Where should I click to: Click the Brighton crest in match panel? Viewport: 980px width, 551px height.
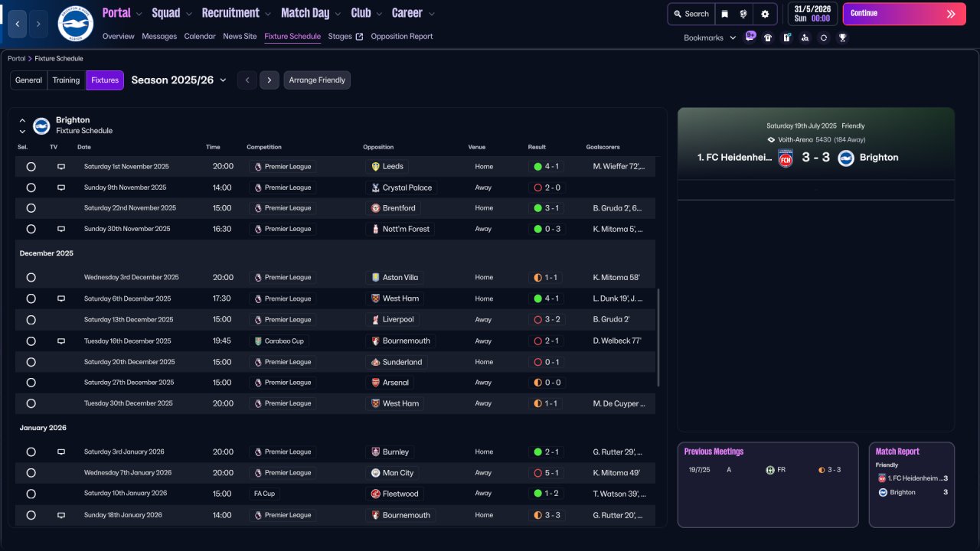(x=846, y=158)
